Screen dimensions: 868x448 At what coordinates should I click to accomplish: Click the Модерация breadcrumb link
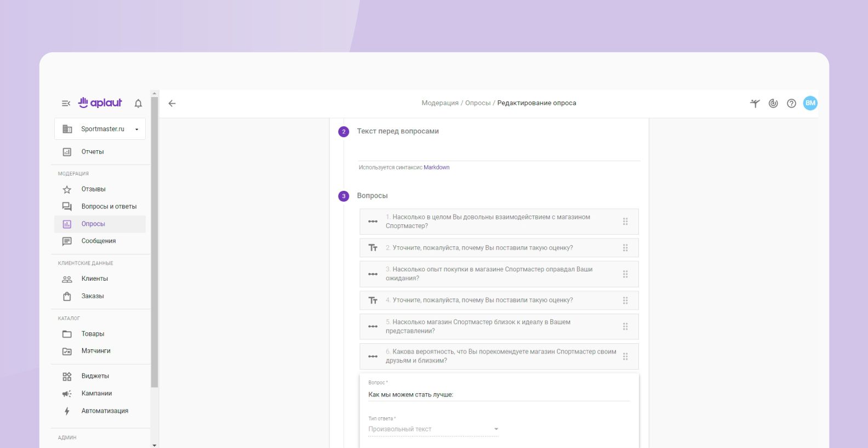tap(439, 103)
